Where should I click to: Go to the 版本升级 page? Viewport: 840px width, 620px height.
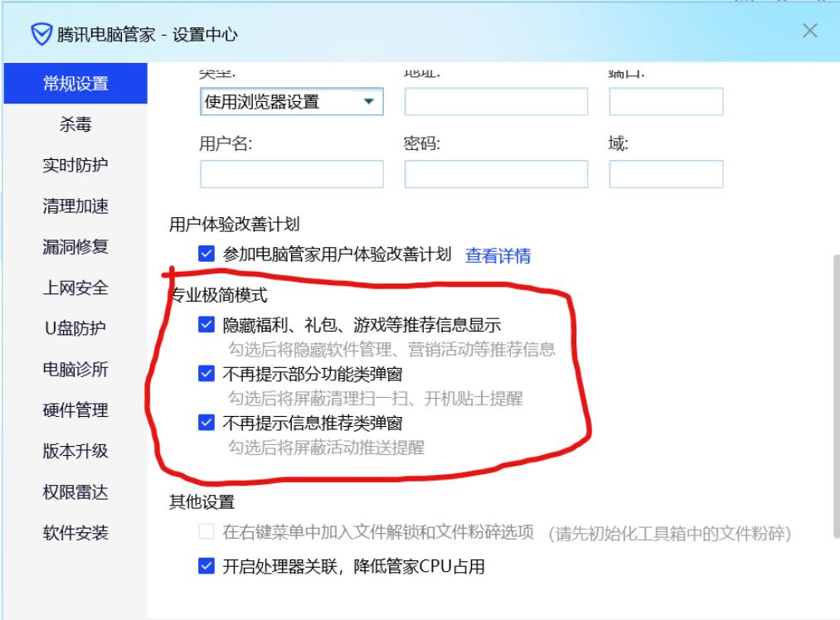[x=75, y=451]
